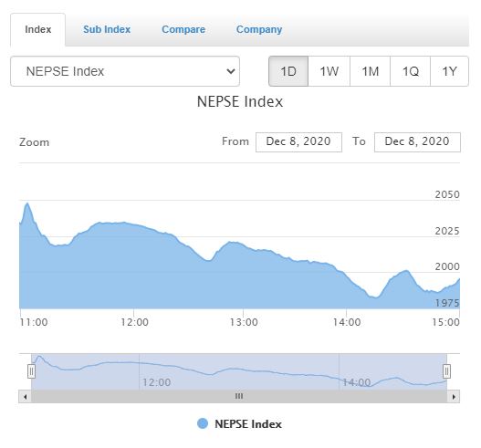
Task: Select the 1M time range
Action: [x=370, y=71]
